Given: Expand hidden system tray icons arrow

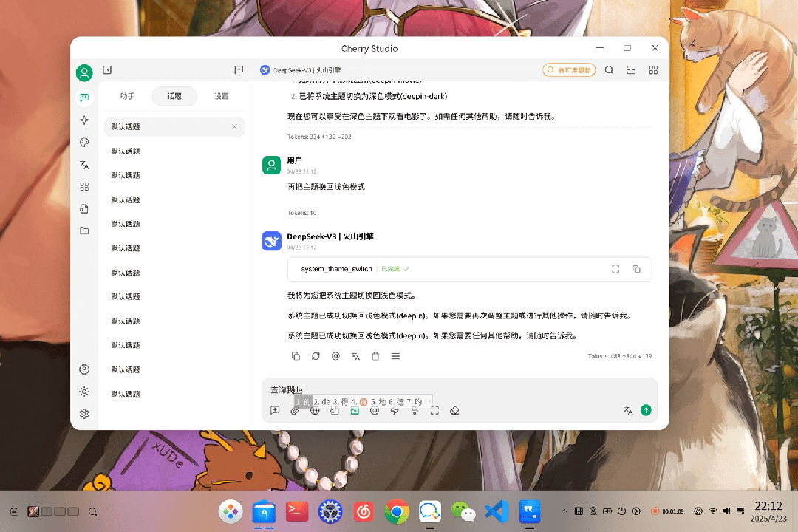Looking at the screenshot, I should tap(564, 511).
